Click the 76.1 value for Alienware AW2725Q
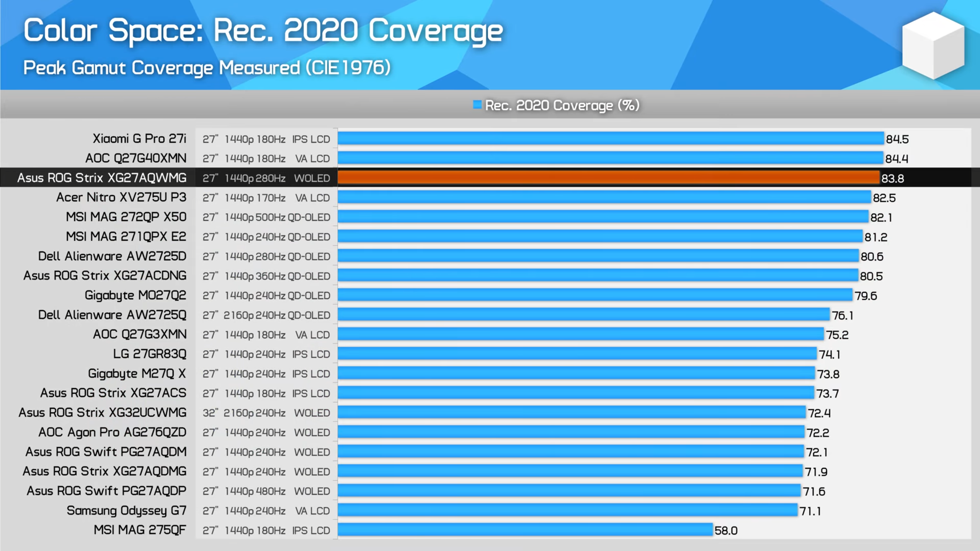The image size is (980, 551). click(843, 316)
